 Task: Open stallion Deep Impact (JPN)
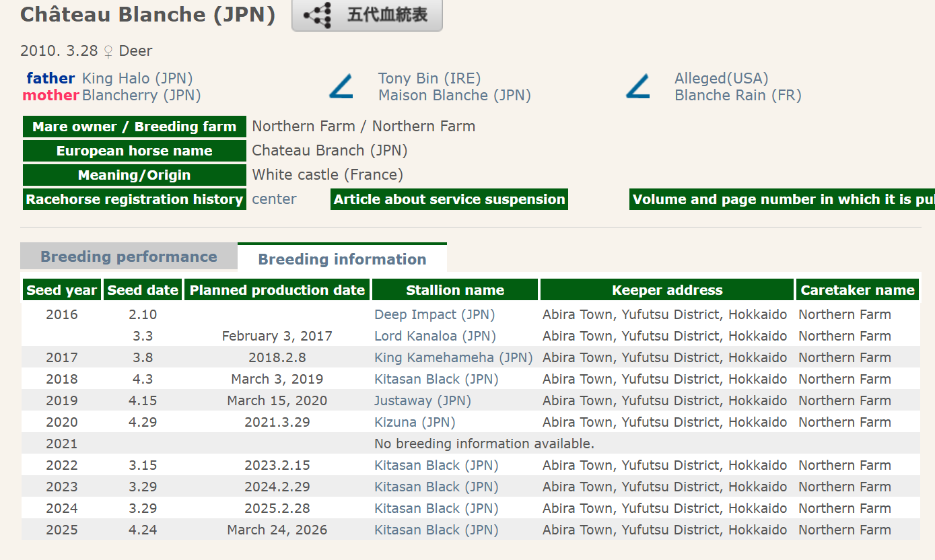point(434,314)
